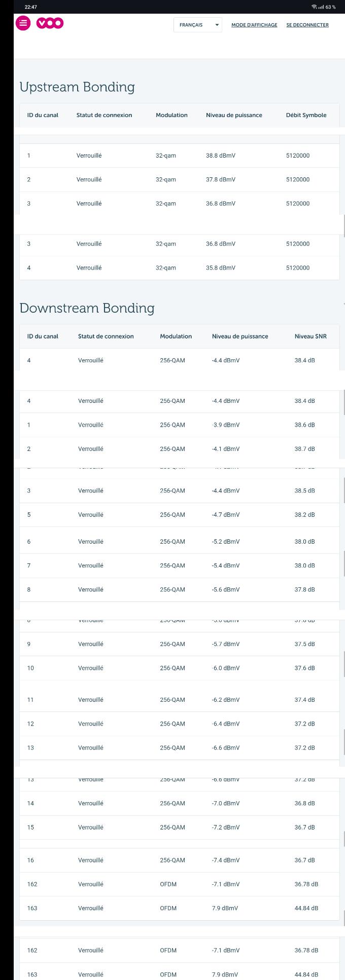Select downstream channel ID 12
The image size is (345, 980).
[x=30, y=724]
